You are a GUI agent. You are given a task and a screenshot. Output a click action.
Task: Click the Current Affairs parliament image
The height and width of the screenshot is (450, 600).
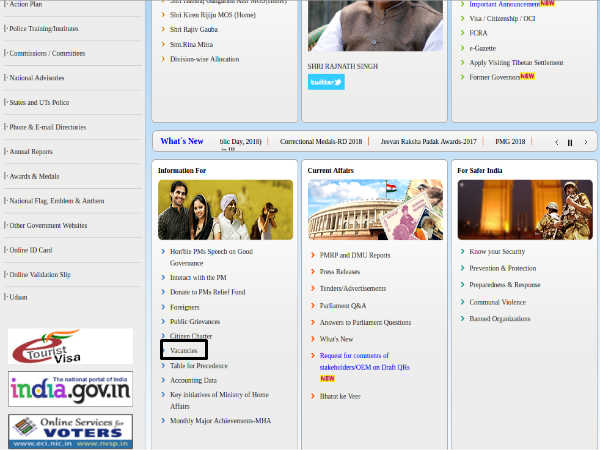[x=375, y=210]
